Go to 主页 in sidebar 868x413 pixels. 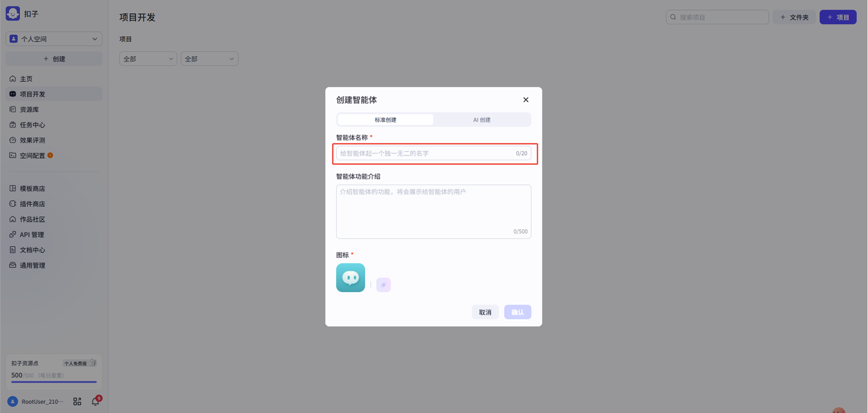pos(54,79)
